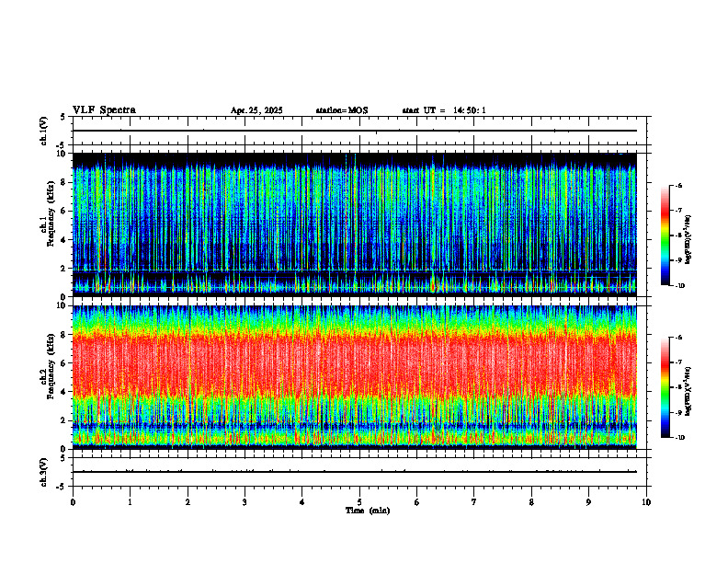728x563 pixels.
Task: Click time axis tick label "6"
Action: click(x=417, y=502)
